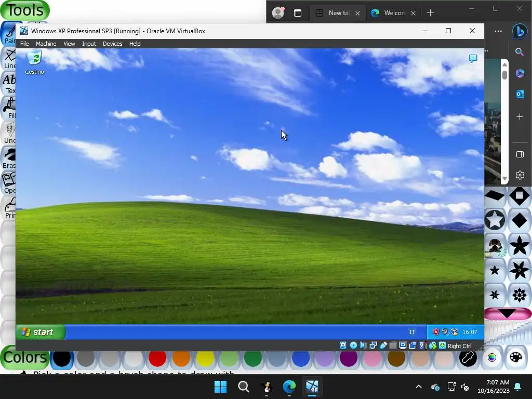The width and height of the screenshot is (532, 399).
Task: Click the XP clock showing 16.07
Action: [470, 332]
